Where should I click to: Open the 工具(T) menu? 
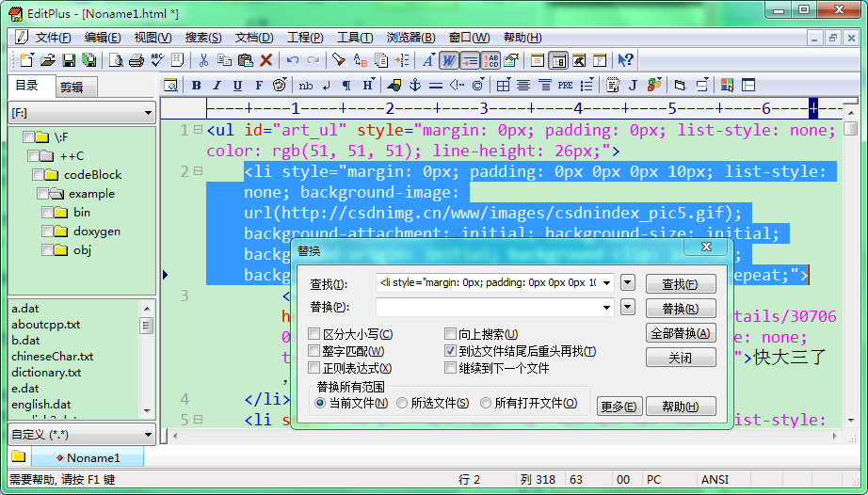pos(355,38)
